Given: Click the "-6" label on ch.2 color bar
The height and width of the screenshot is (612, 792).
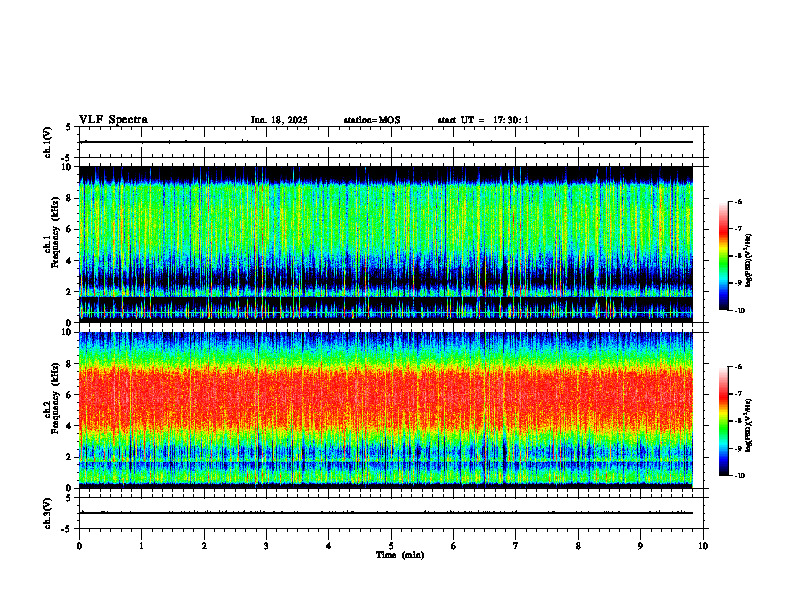Looking at the screenshot, I should click(x=738, y=367).
